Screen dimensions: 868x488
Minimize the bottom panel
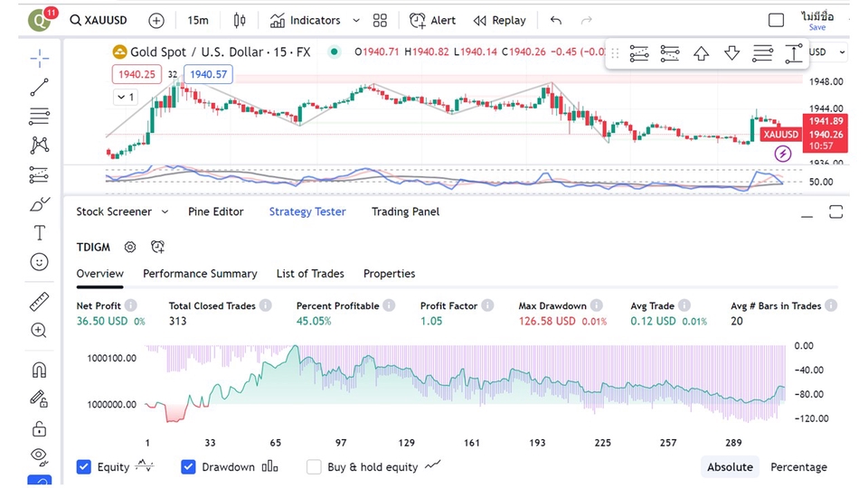click(x=807, y=215)
